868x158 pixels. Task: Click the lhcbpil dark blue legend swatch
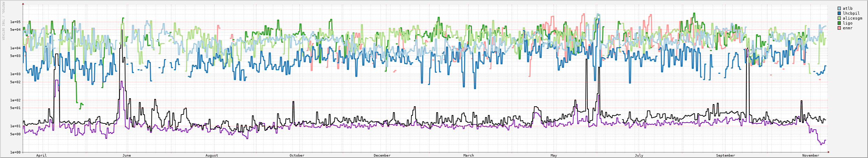click(x=839, y=13)
